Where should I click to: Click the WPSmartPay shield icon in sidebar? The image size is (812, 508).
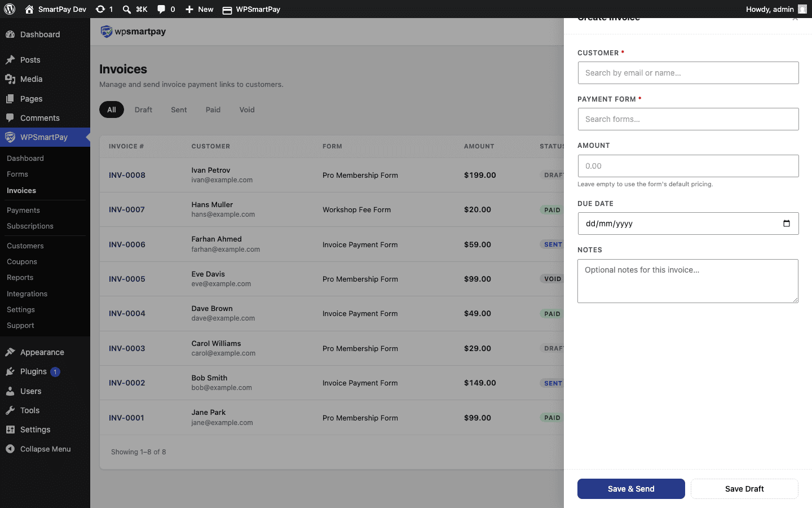pyautogui.click(x=10, y=137)
